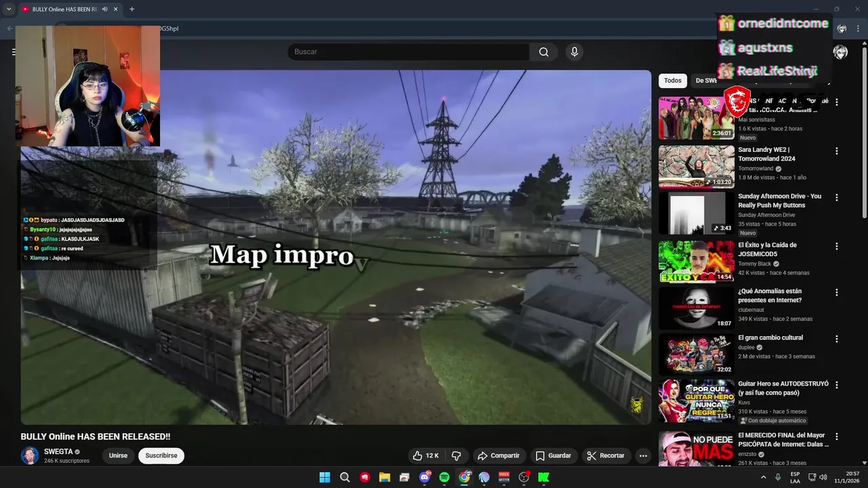Open Recortar clip tool
This screenshot has height=488, width=868.
606,455
